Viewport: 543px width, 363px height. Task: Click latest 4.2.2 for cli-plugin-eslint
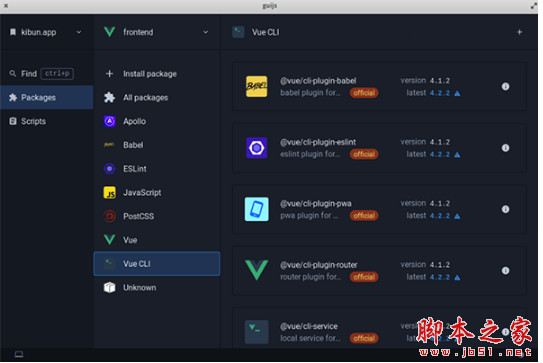440,154
